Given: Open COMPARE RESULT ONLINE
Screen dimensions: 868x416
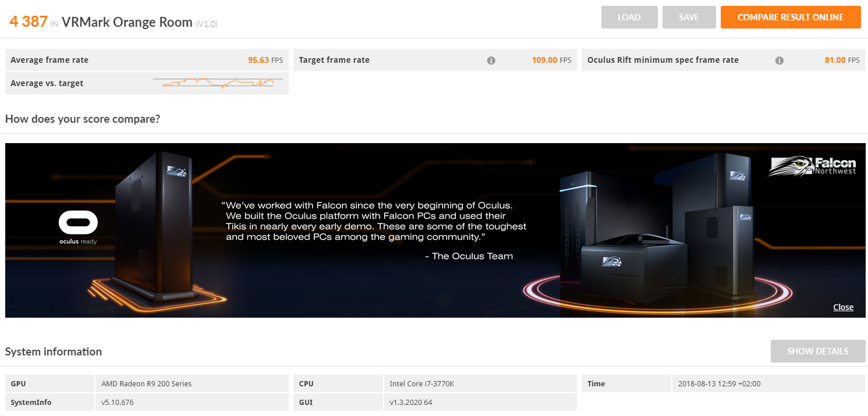Looking at the screenshot, I should coord(791,17).
